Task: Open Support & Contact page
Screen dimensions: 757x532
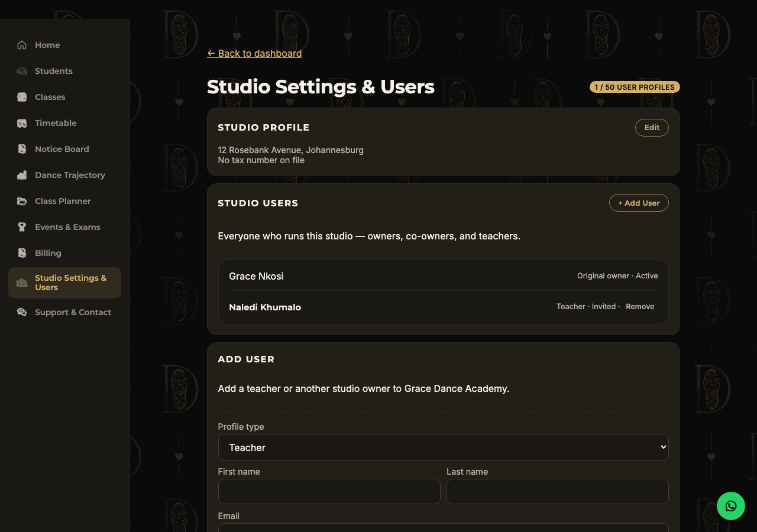Action: pos(65,312)
